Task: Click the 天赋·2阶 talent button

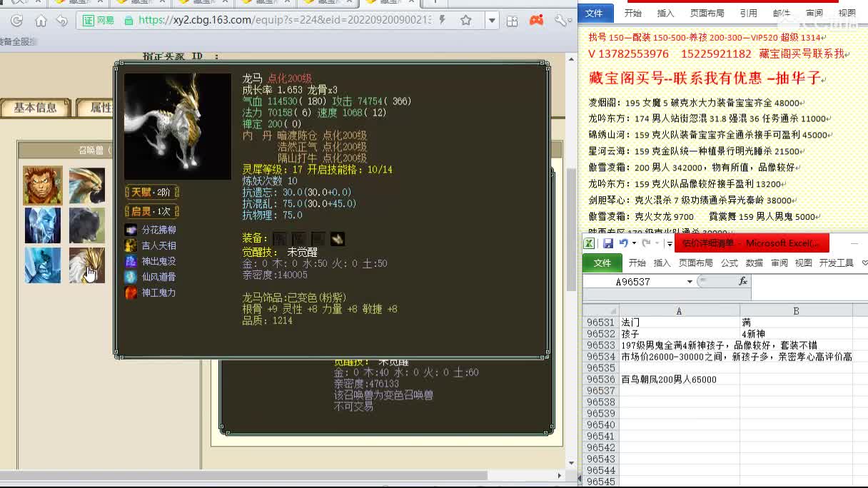Action: click(x=151, y=192)
